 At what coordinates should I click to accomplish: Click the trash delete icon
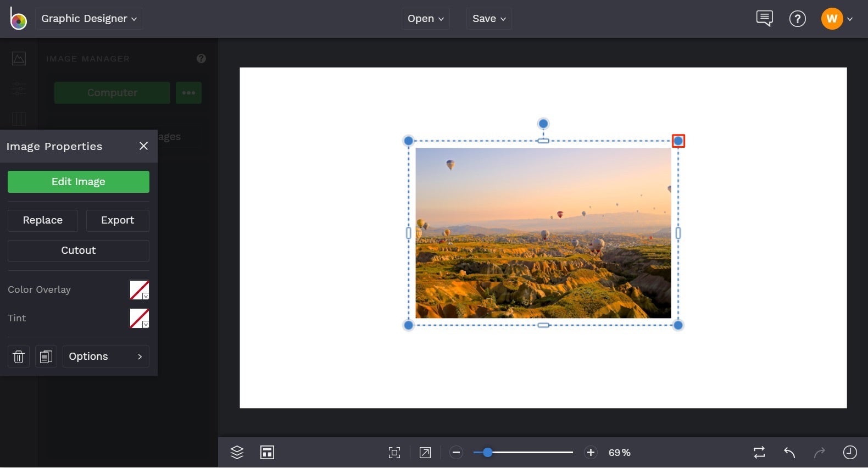pos(19,356)
